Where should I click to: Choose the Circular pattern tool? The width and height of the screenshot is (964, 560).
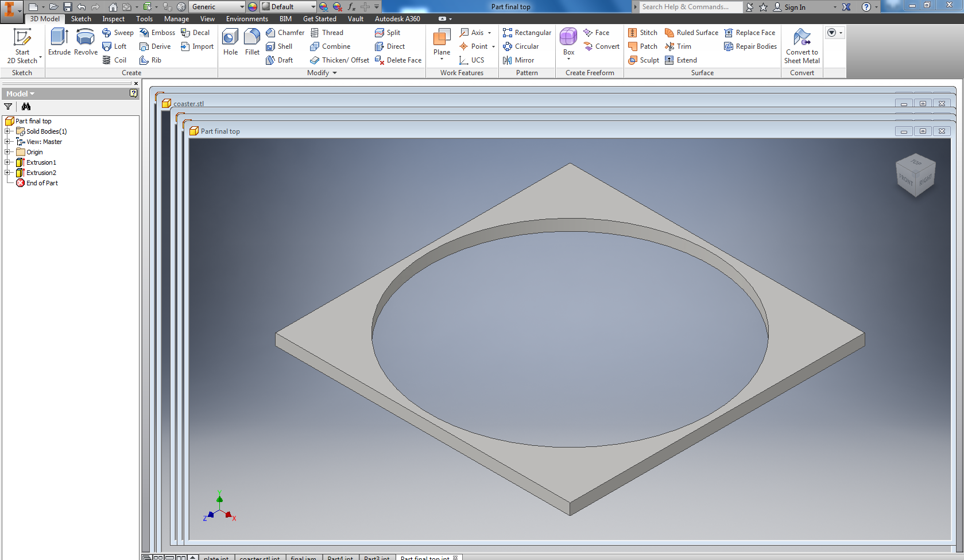click(x=521, y=46)
